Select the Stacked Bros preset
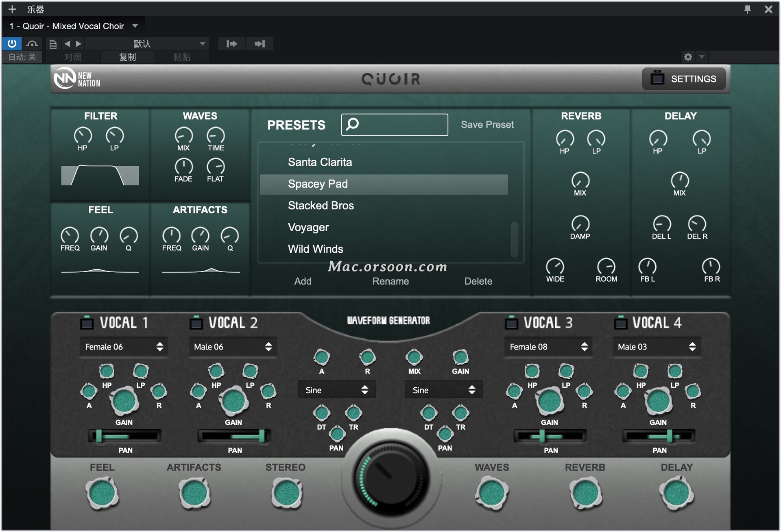Image resolution: width=781 pixels, height=532 pixels. pyautogui.click(x=321, y=206)
